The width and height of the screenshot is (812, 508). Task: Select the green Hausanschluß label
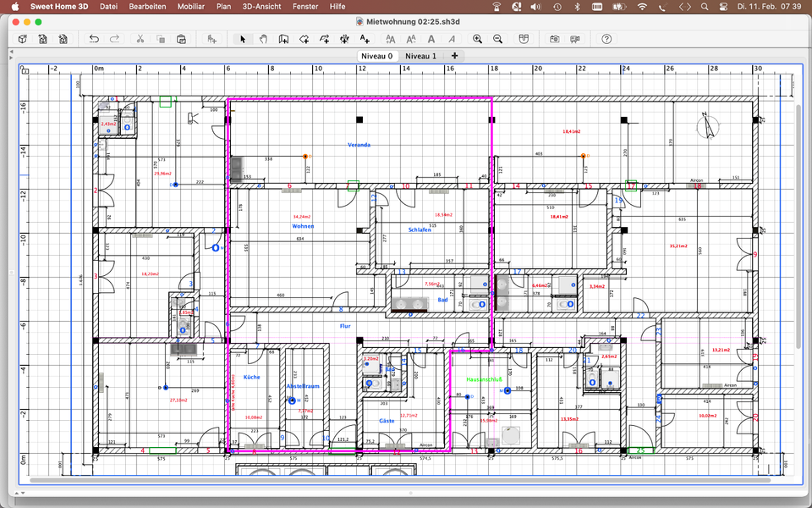click(x=484, y=379)
